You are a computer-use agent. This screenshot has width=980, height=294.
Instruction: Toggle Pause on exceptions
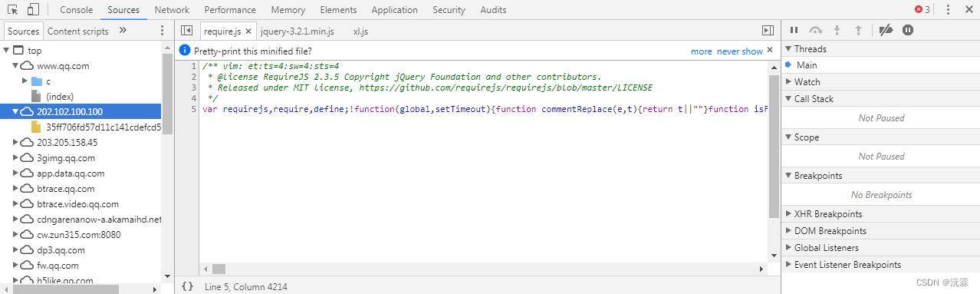(x=908, y=31)
